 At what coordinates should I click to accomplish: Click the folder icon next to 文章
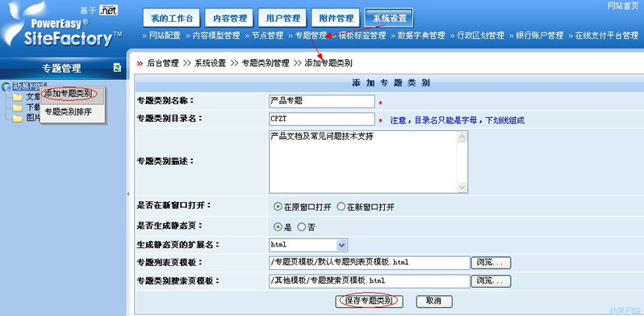pyautogui.click(x=17, y=98)
